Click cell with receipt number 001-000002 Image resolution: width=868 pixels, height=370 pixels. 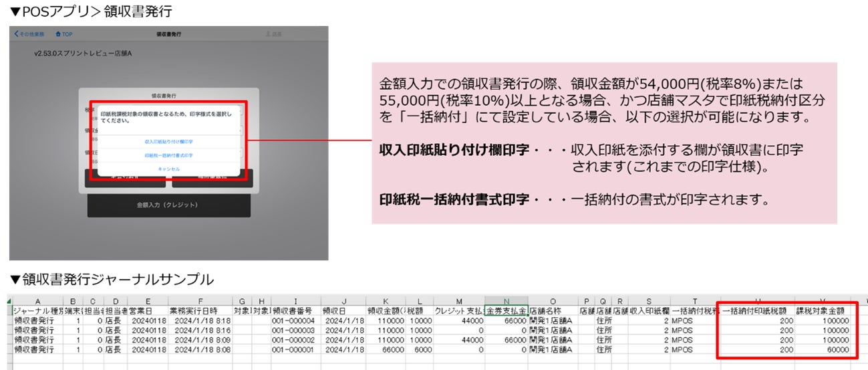click(296, 339)
